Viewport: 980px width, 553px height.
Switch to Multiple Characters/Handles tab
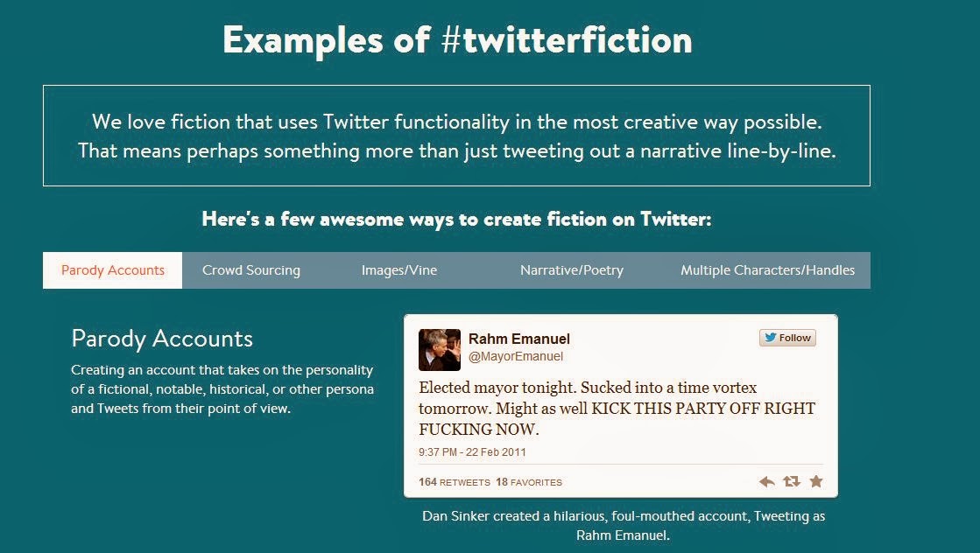point(766,269)
